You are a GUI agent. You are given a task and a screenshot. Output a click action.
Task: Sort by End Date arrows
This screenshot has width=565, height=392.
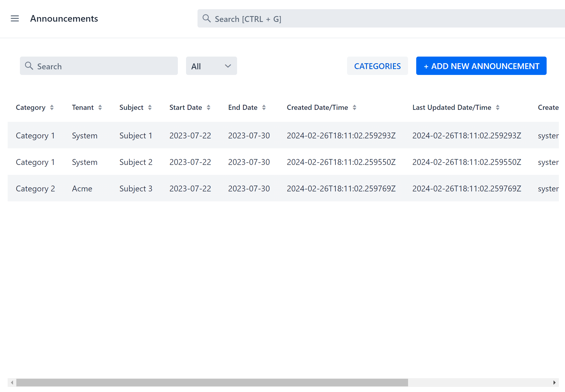pyautogui.click(x=264, y=108)
